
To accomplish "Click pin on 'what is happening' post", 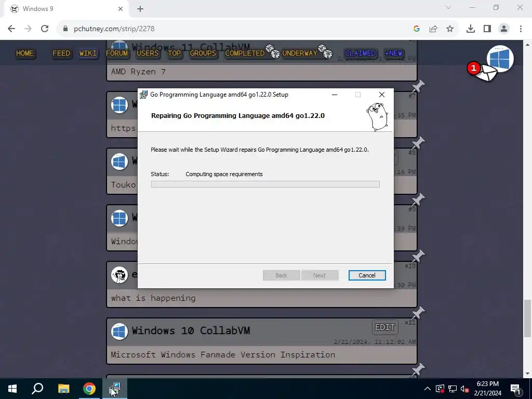I will point(418,257).
